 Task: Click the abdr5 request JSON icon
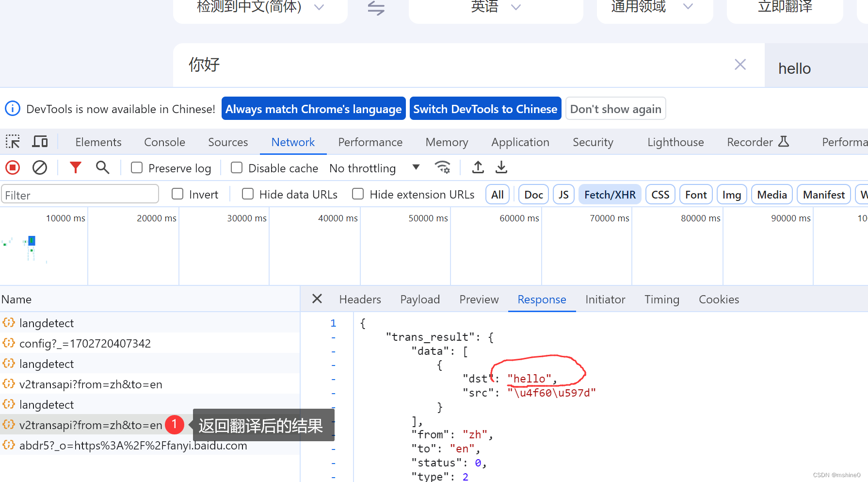9,445
